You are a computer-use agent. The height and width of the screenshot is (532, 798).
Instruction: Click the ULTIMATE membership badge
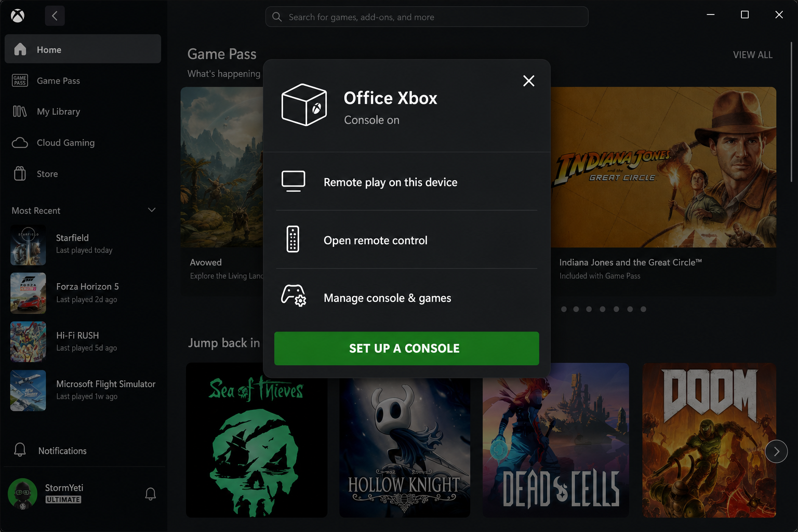[63, 500]
